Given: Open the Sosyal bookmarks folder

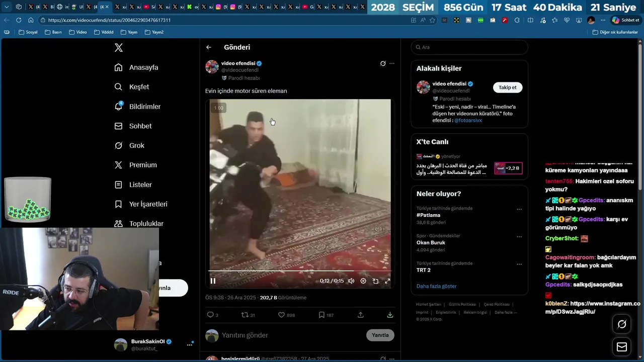Looking at the screenshot, I should click(x=28, y=32).
